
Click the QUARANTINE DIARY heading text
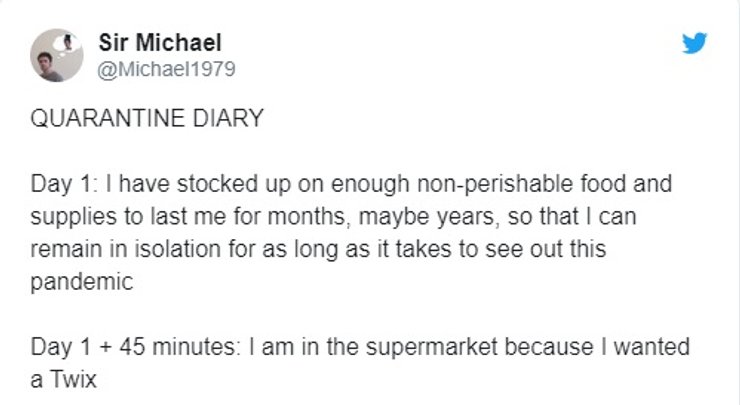point(148,119)
